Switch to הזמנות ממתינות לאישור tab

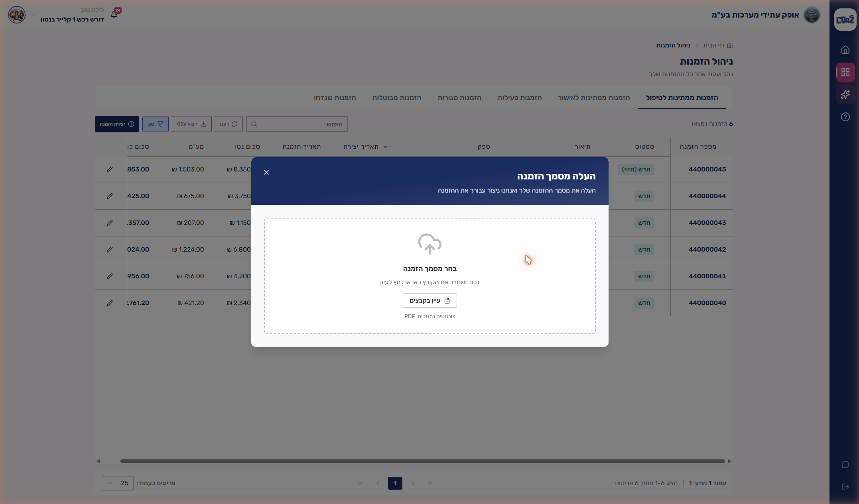click(594, 98)
